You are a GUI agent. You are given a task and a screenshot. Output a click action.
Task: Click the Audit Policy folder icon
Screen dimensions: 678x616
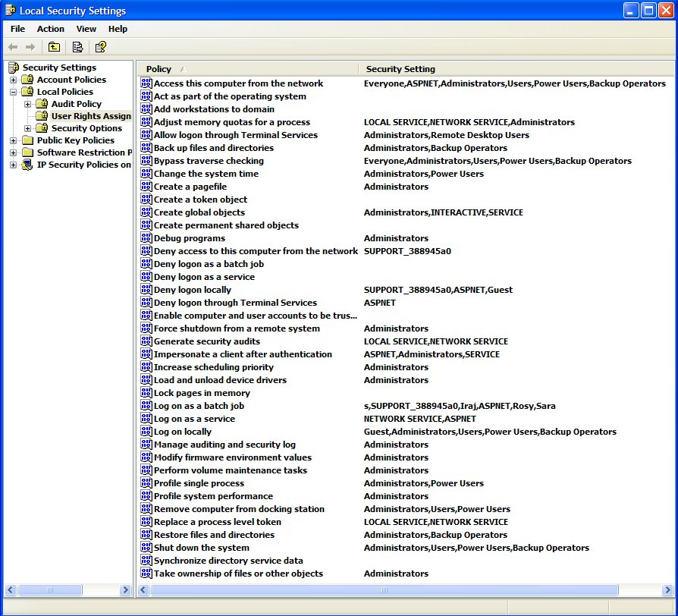pos(42,104)
